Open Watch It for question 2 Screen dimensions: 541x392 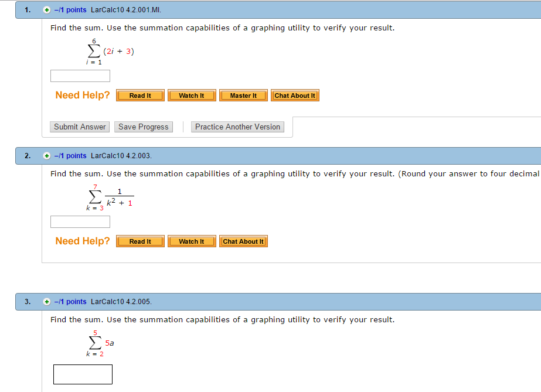coord(192,241)
